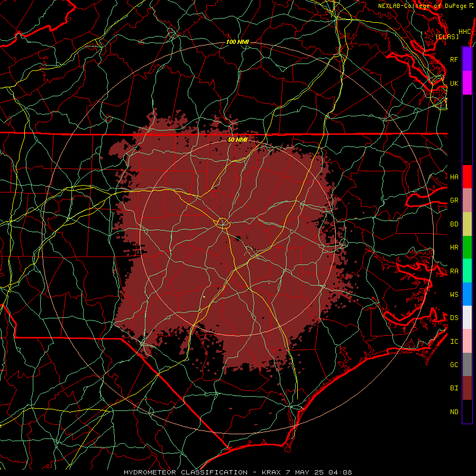Image resolution: width=476 pixels, height=476 pixels.
Task: Click the IC legend label
Action: (x=454, y=342)
